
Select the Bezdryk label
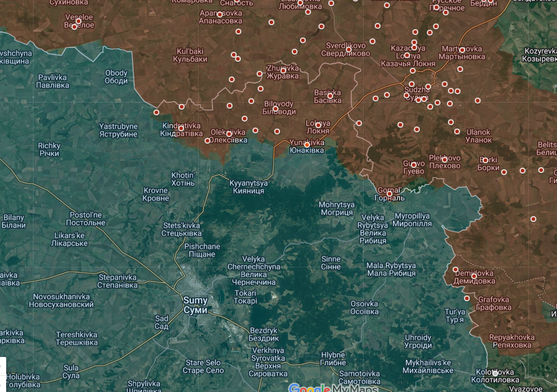[264, 334]
